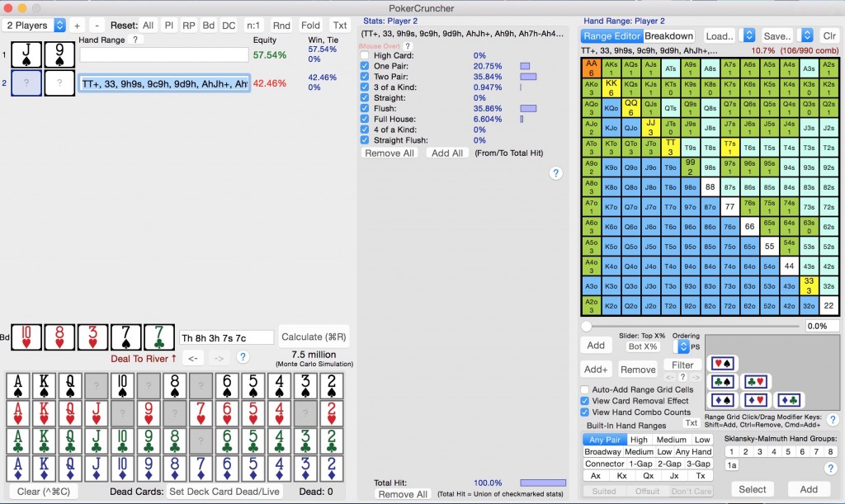The width and height of the screenshot is (845, 504).
Task: Select the Broadway built-in range
Action: pyautogui.click(x=602, y=452)
